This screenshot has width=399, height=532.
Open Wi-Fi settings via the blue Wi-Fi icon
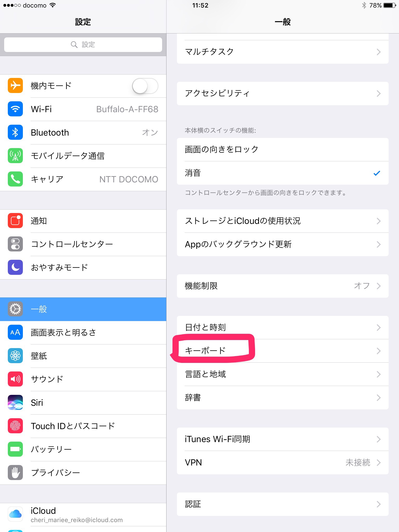15,109
